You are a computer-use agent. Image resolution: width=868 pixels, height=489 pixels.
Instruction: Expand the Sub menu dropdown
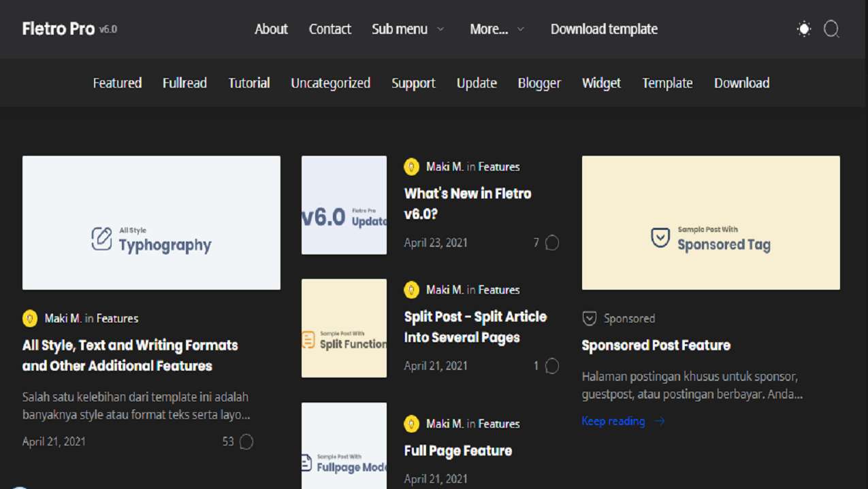pos(407,29)
